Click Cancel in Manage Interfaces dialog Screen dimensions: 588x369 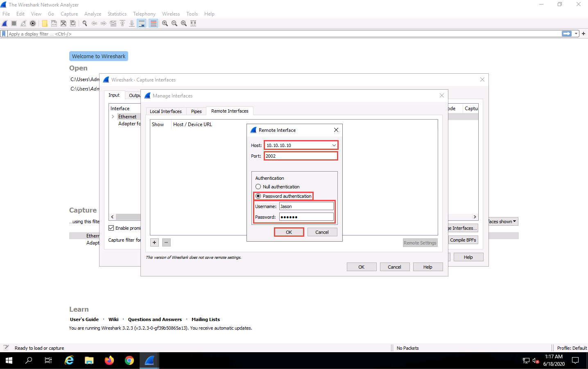click(x=395, y=267)
